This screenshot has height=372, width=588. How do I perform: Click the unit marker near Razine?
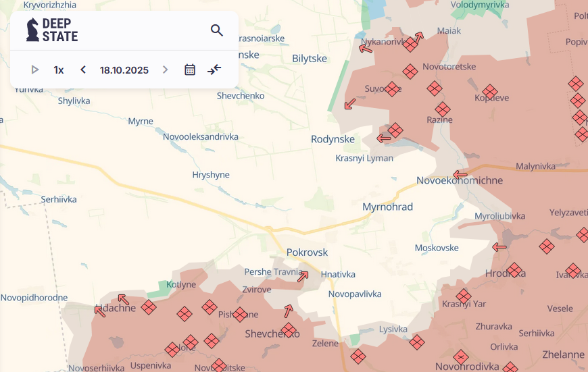[x=443, y=109]
